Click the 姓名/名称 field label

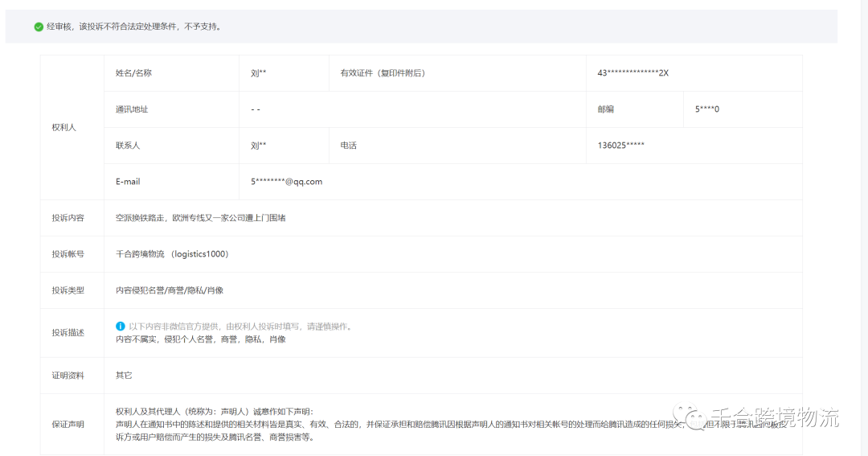tap(133, 73)
